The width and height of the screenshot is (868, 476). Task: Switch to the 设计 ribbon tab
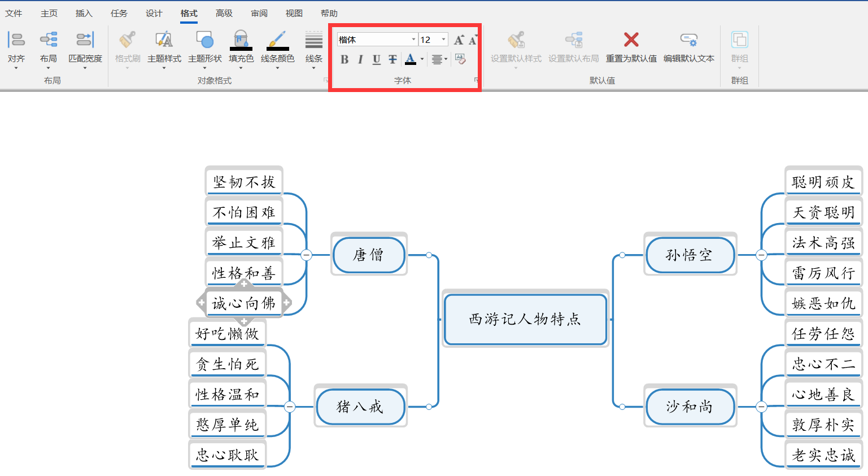pyautogui.click(x=154, y=13)
